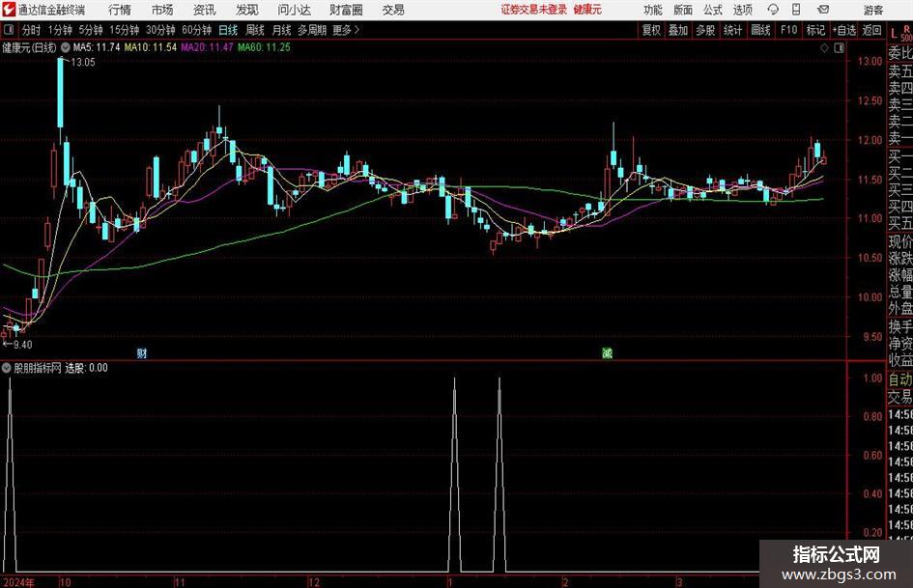Click the 自动 label in side panel

coord(900,379)
